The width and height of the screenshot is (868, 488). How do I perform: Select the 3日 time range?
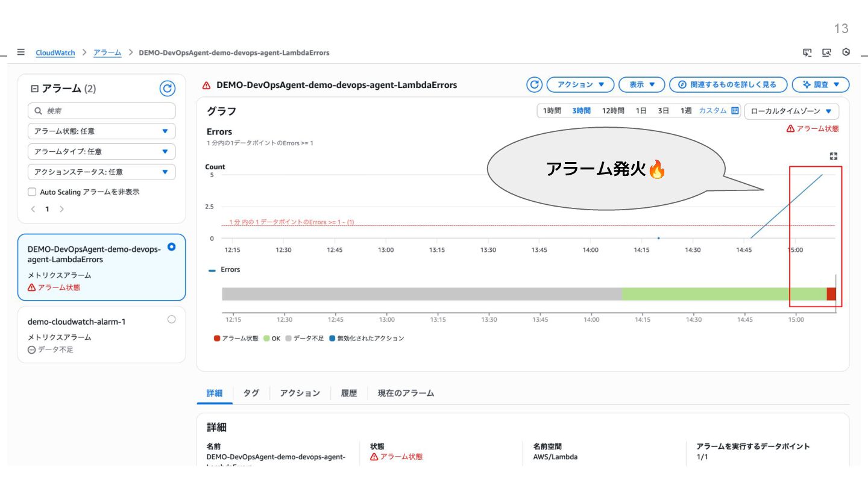pos(664,111)
